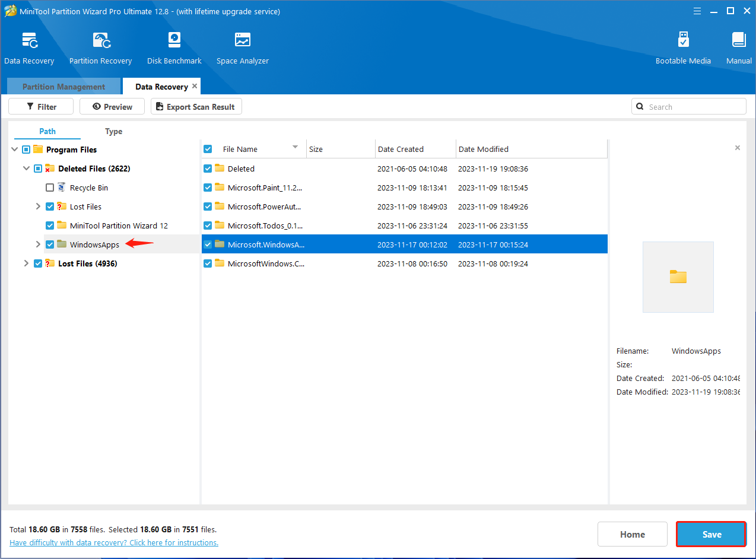
Task: Close the preview pane with the x icon
Action: click(738, 148)
